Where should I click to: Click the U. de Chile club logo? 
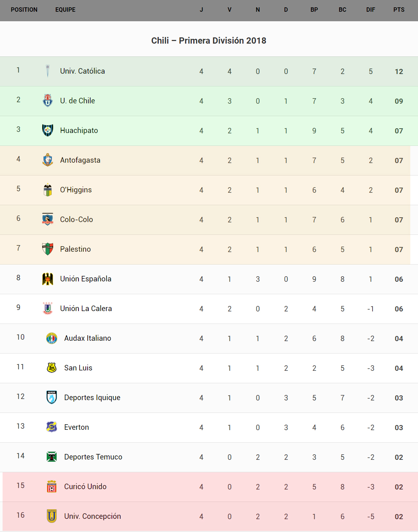48,100
